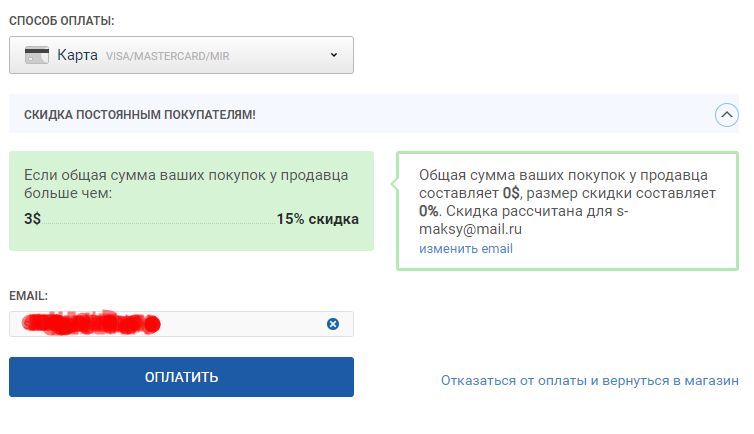Click the "СПОСОБ ОПЛАТЫ:" label
The height and width of the screenshot is (434, 754).
coord(61,20)
